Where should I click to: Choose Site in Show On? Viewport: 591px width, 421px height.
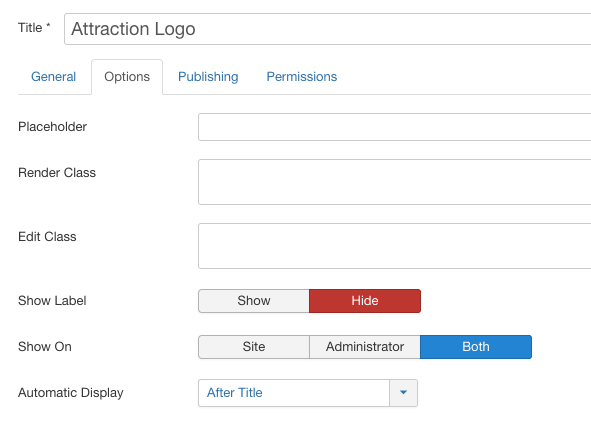(x=254, y=347)
